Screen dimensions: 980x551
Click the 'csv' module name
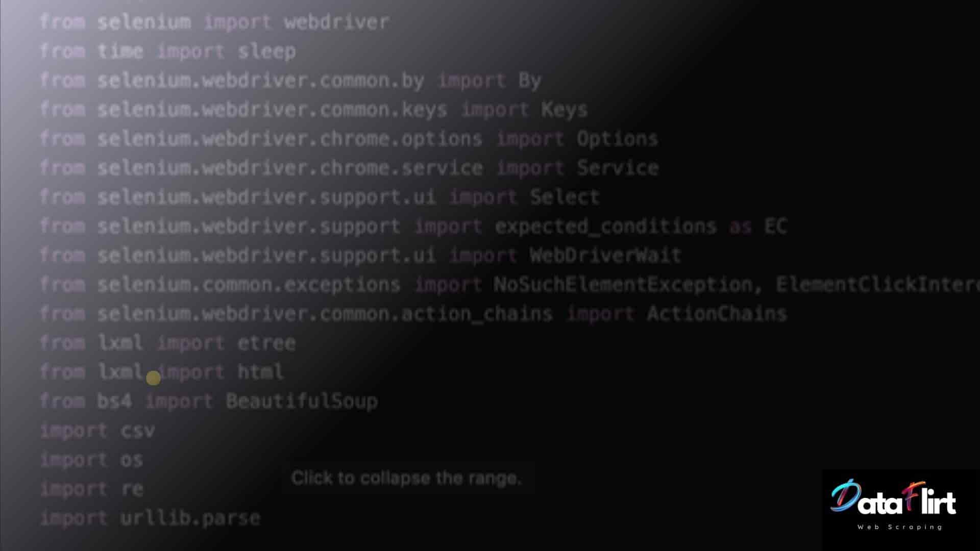(x=137, y=431)
